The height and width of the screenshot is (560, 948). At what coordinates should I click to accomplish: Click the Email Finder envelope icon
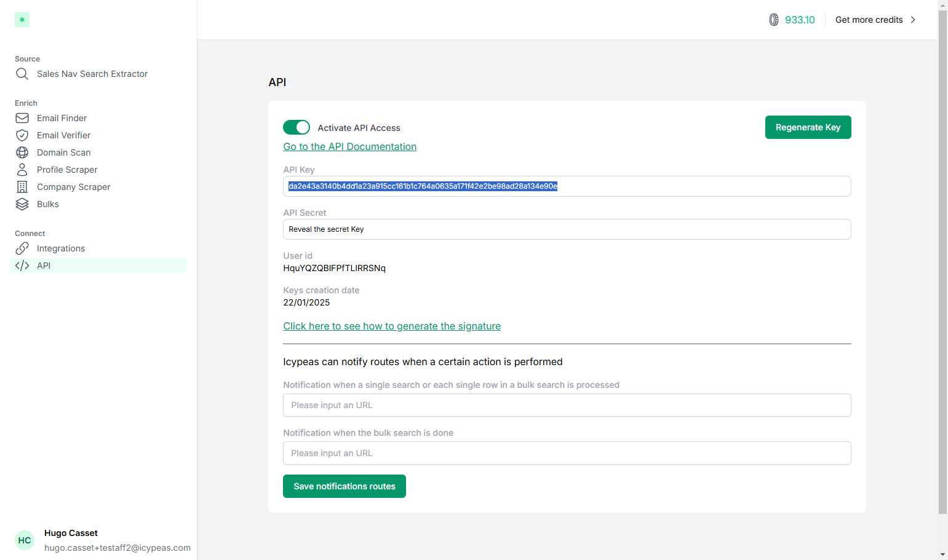[x=22, y=118]
